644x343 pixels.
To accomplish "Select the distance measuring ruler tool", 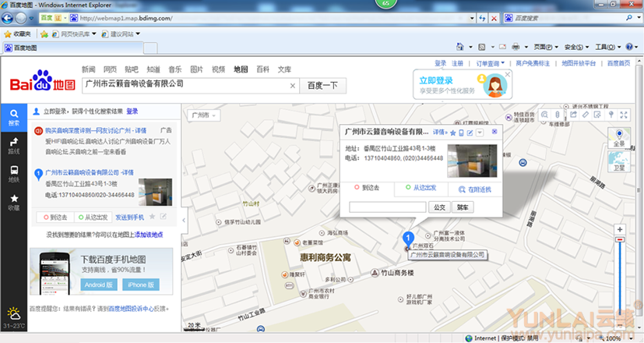I will (586, 115).
